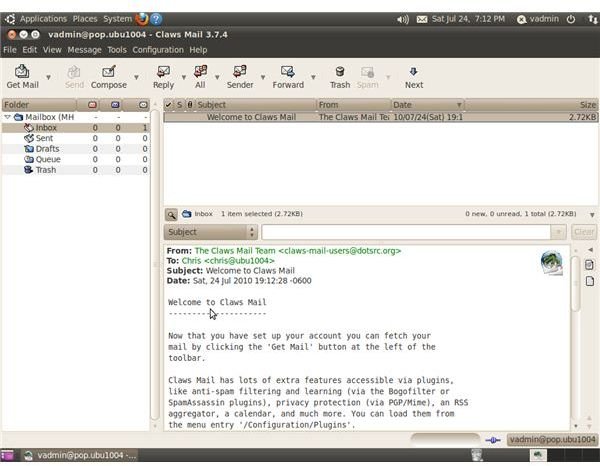The width and height of the screenshot is (600, 466).
Task: Click the mail envelope indicator icon
Action: [422, 19]
